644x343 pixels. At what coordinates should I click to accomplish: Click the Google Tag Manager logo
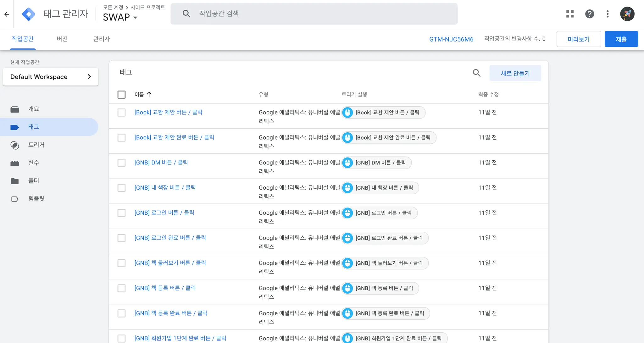click(x=29, y=14)
